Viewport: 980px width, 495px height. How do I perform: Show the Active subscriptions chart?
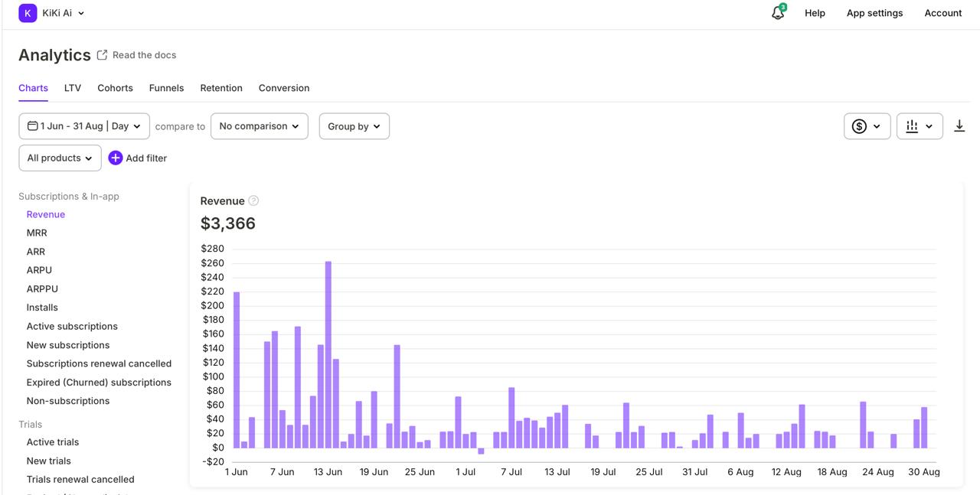pyautogui.click(x=72, y=326)
